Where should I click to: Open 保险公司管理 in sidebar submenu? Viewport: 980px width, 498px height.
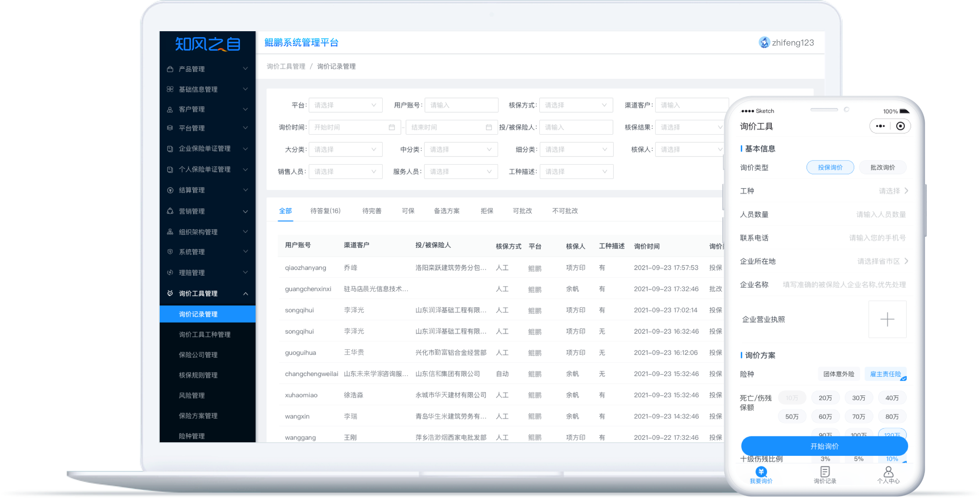coord(198,355)
